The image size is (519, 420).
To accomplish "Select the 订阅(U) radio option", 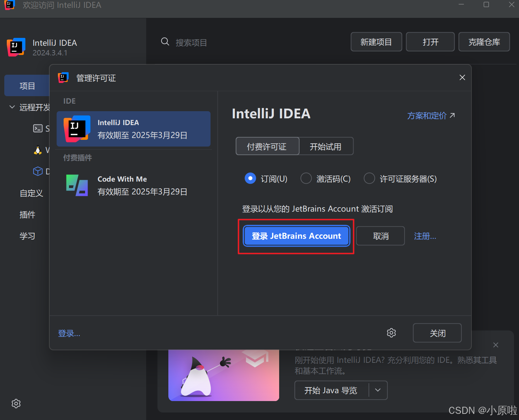I will pyautogui.click(x=266, y=178).
